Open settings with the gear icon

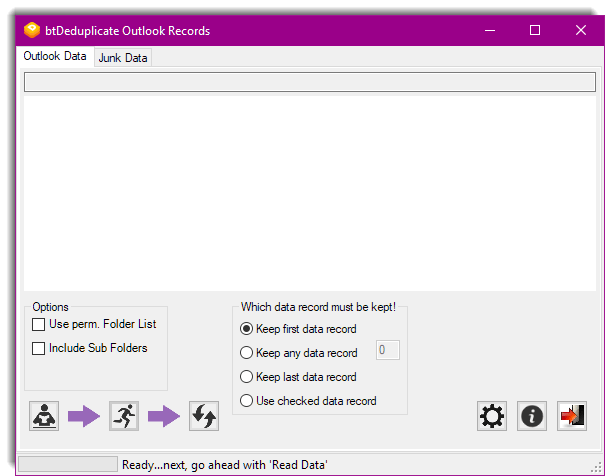coord(492,416)
